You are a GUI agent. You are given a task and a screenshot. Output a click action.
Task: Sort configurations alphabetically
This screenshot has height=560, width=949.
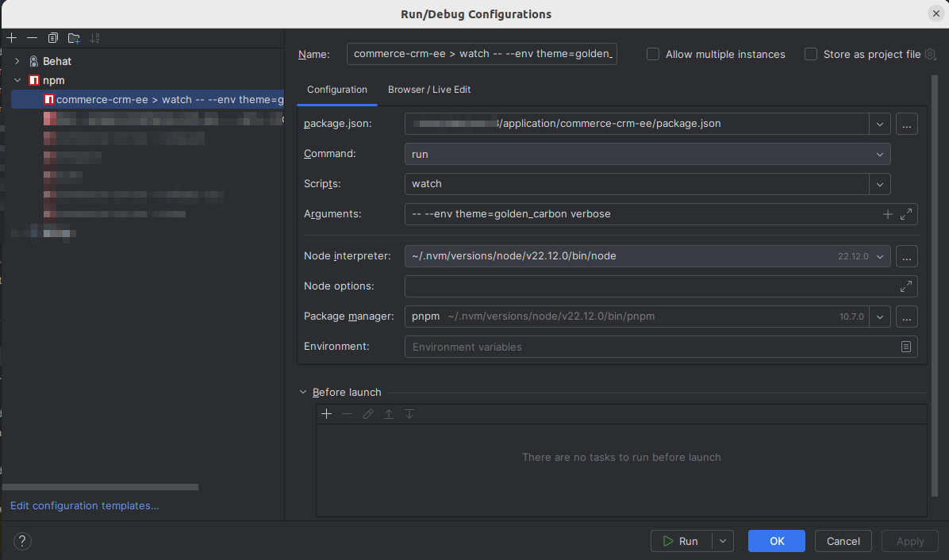tap(94, 38)
